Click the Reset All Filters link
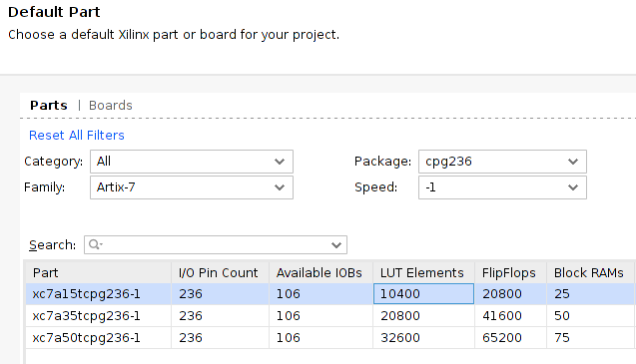 click(77, 135)
